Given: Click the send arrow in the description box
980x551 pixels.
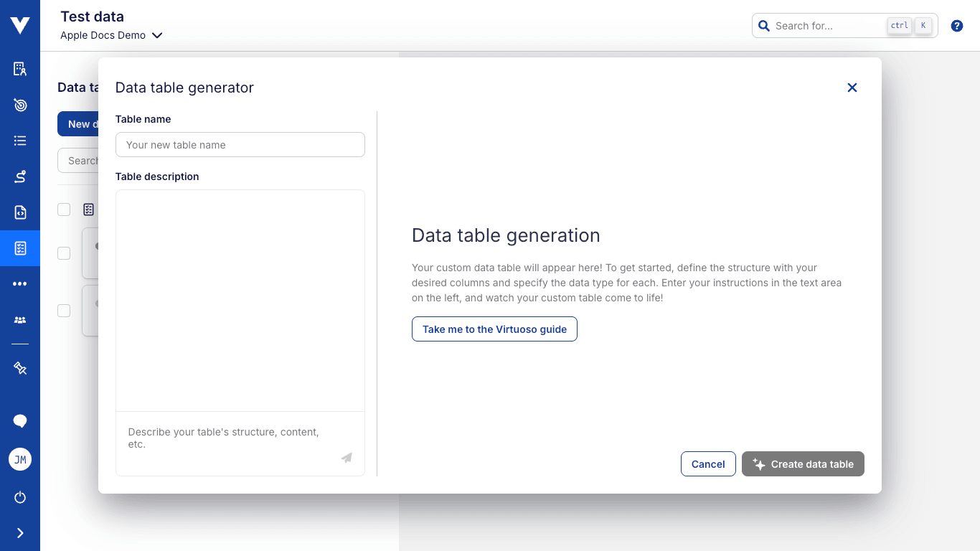Looking at the screenshot, I should 347,458.
